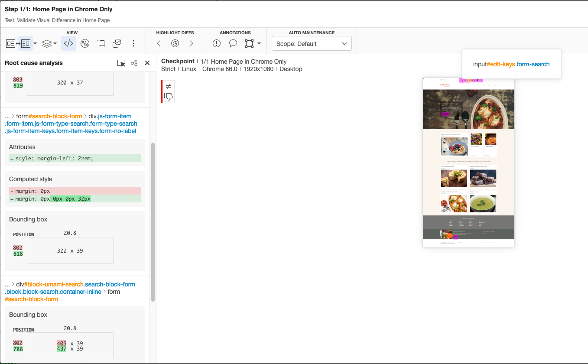Select the crop region tool
This screenshot has width=588, height=364.
101,43
